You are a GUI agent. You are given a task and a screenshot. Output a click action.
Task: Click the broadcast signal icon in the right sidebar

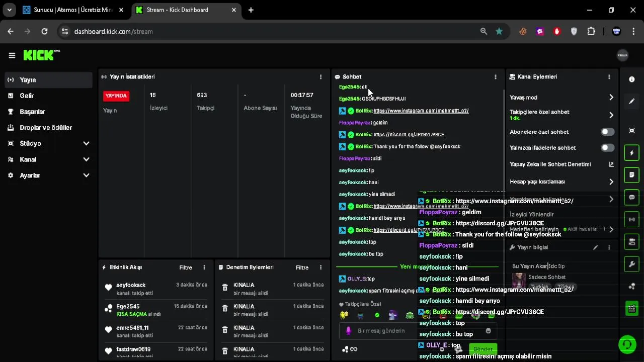[632, 219]
